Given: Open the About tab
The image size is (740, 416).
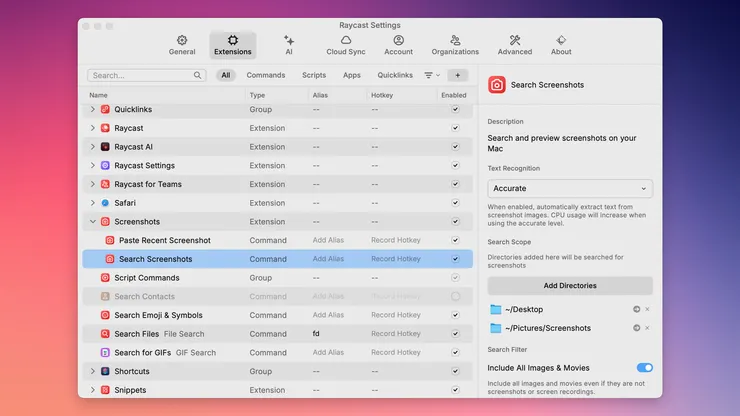Looking at the screenshot, I should pyautogui.click(x=561, y=45).
